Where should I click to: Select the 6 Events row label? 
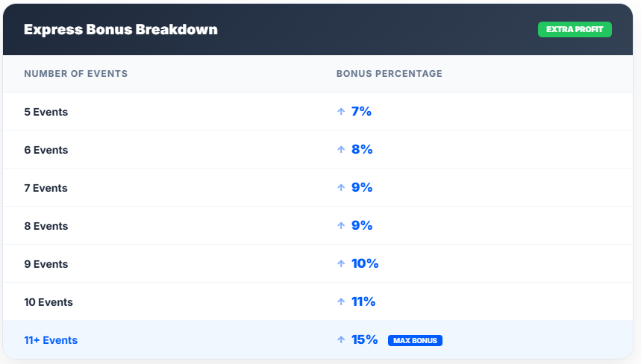point(46,150)
